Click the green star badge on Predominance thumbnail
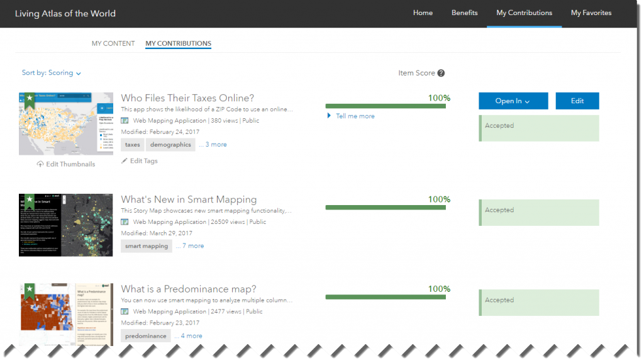 click(30, 291)
